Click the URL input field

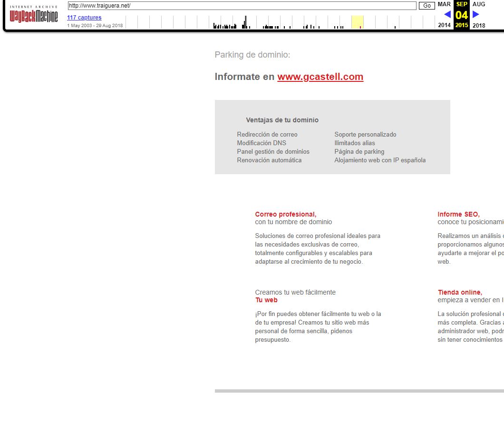[242, 6]
